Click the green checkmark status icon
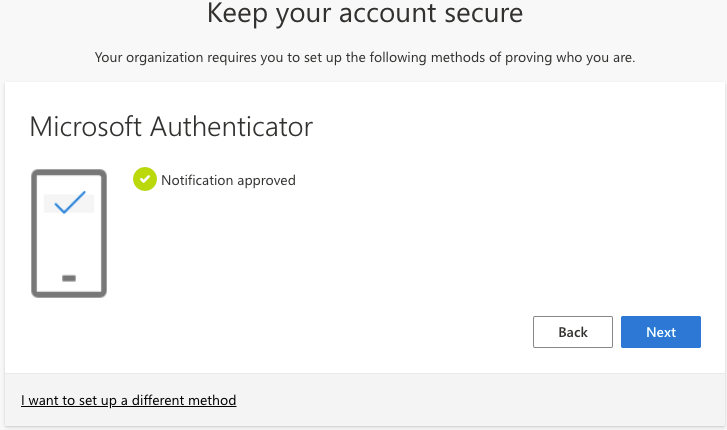The image size is (727, 430). pos(145,180)
